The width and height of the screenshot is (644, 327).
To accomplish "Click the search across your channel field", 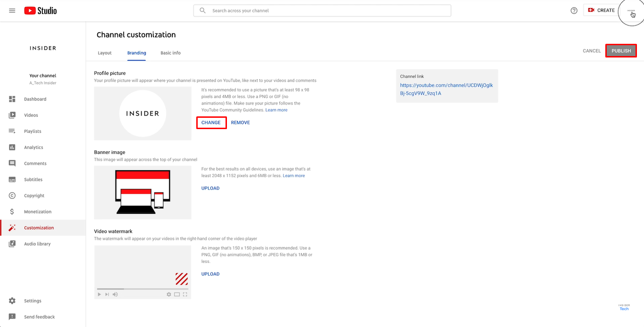I will coord(322,10).
